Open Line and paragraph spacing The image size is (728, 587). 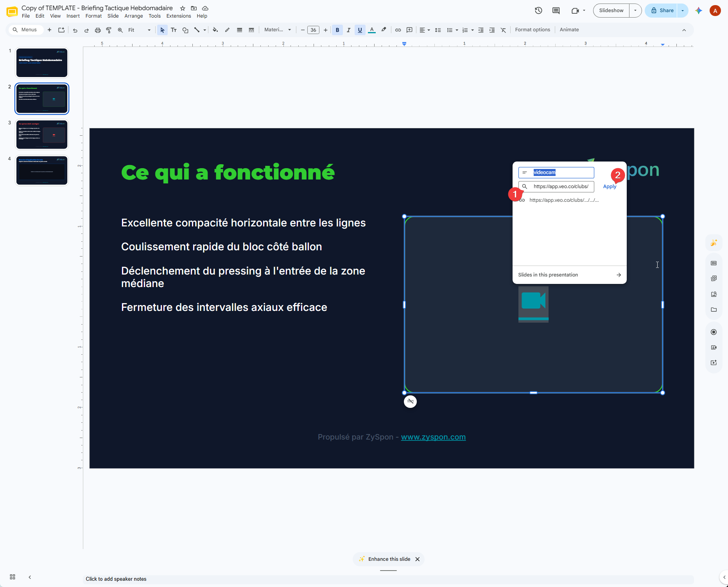pos(438,30)
